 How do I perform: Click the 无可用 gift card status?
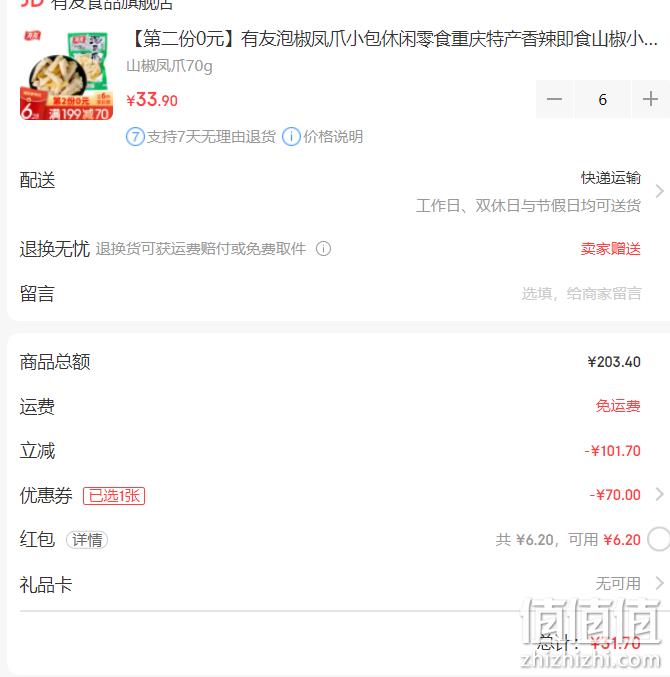[x=618, y=584]
